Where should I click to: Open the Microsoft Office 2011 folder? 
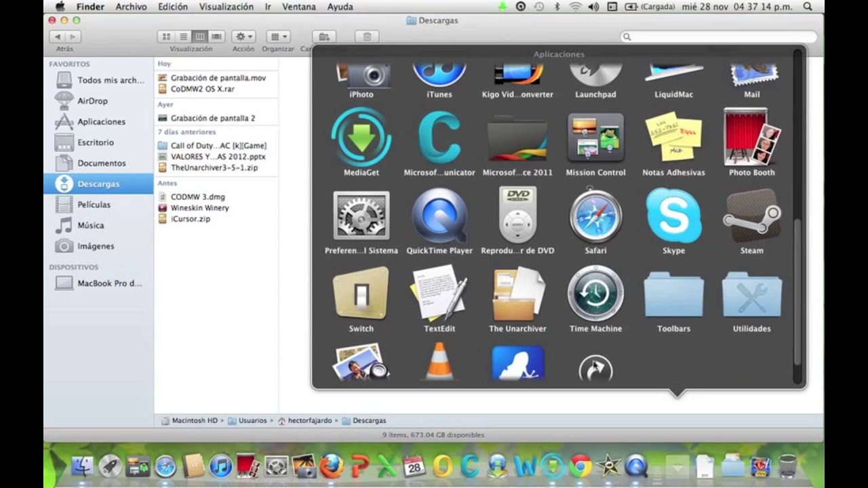click(517, 138)
